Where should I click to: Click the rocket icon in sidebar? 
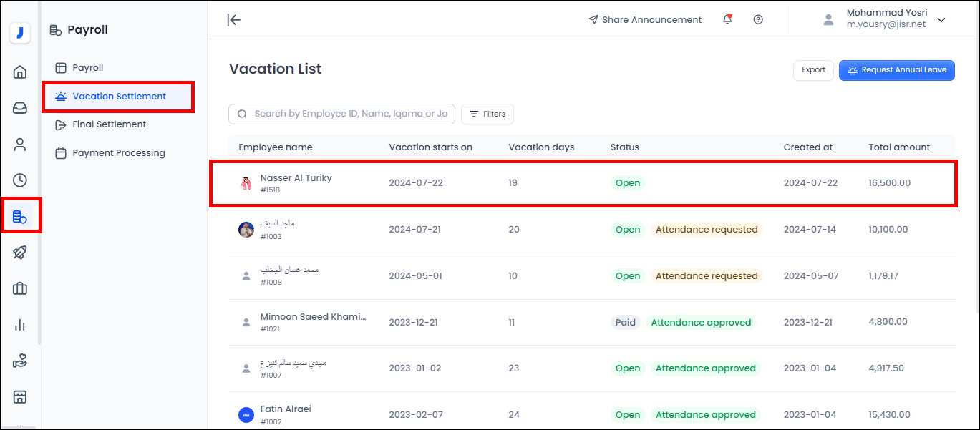click(20, 253)
